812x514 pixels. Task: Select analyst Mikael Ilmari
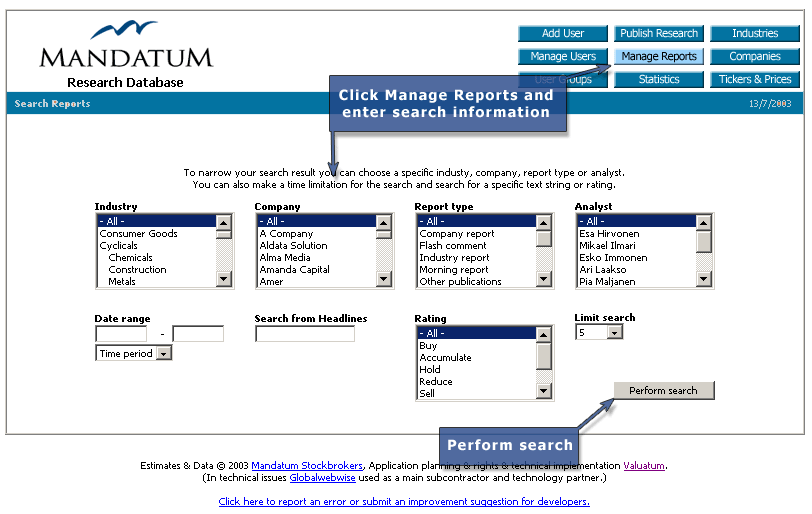click(637, 245)
